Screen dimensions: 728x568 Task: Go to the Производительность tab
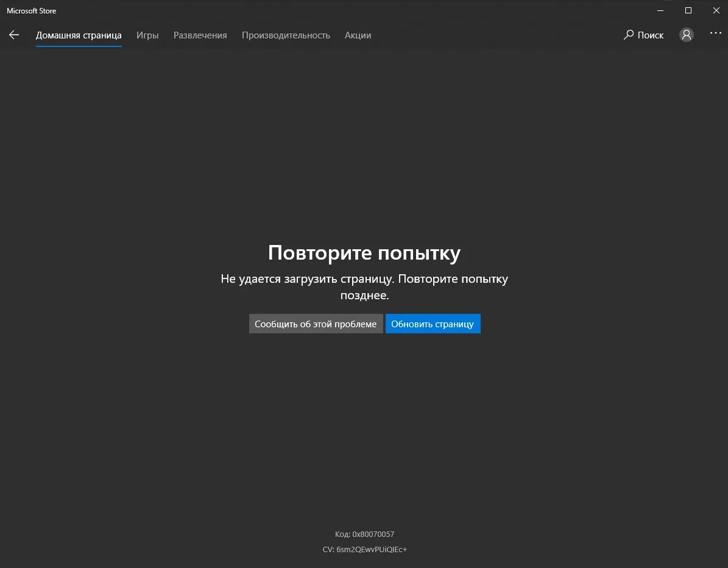pos(286,35)
